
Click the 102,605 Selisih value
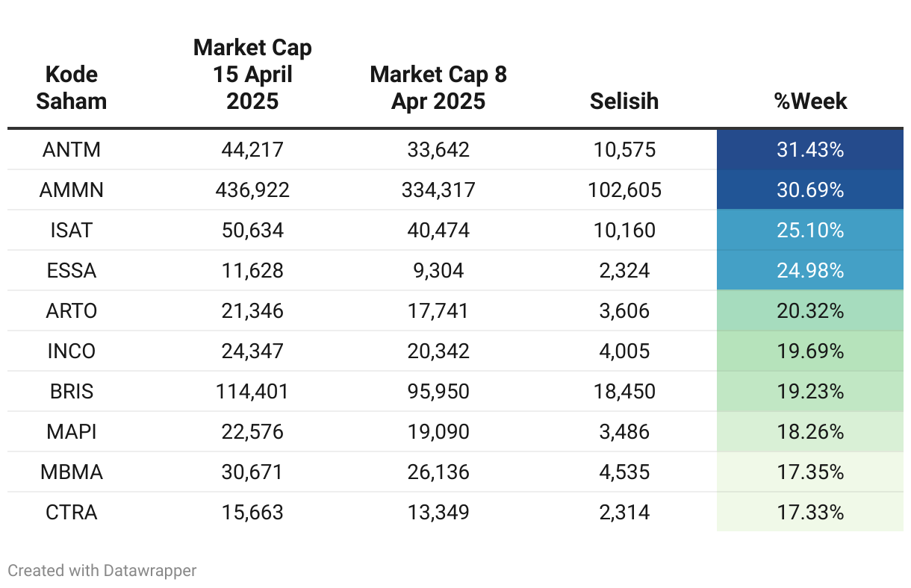[624, 190]
